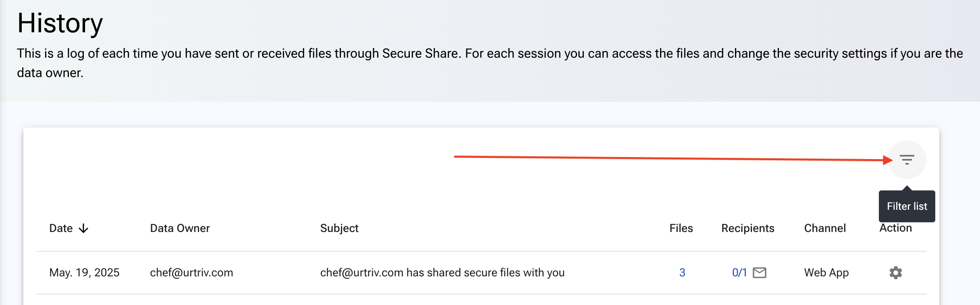Sort by the Subject column header

tap(339, 228)
